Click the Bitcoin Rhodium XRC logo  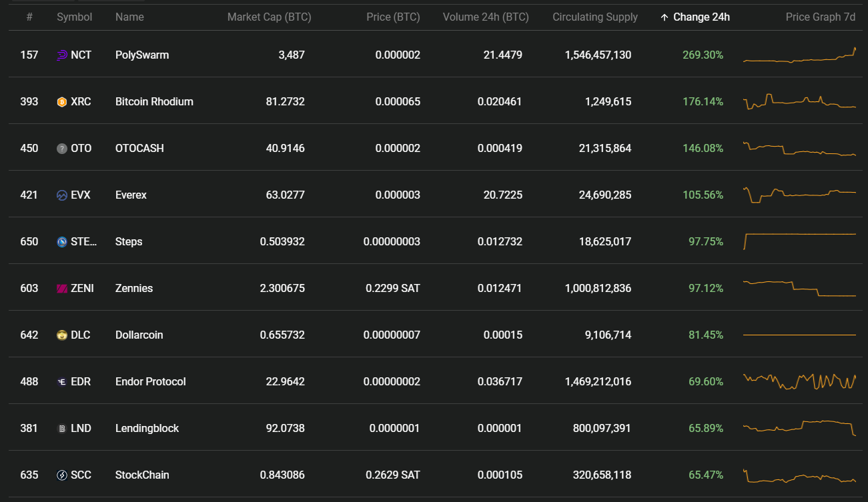[62, 101]
